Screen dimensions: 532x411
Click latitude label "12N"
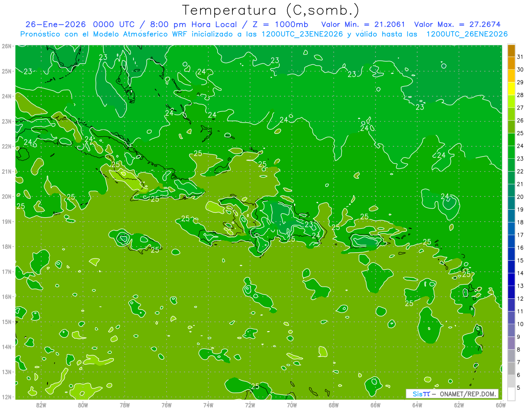(x=6, y=397)
